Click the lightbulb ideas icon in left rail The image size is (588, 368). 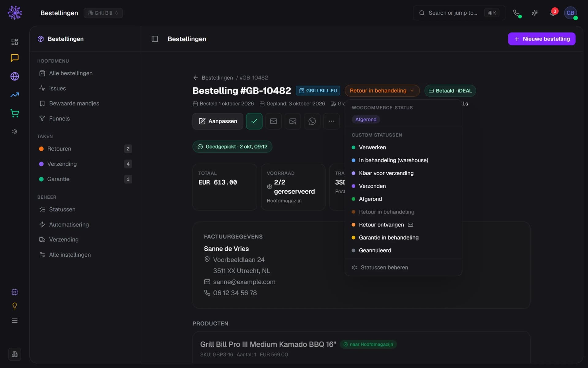(x=15, y=306)
